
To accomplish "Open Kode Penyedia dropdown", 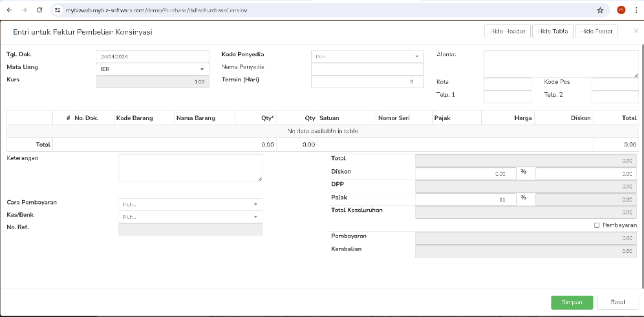I will pos(367,57).
